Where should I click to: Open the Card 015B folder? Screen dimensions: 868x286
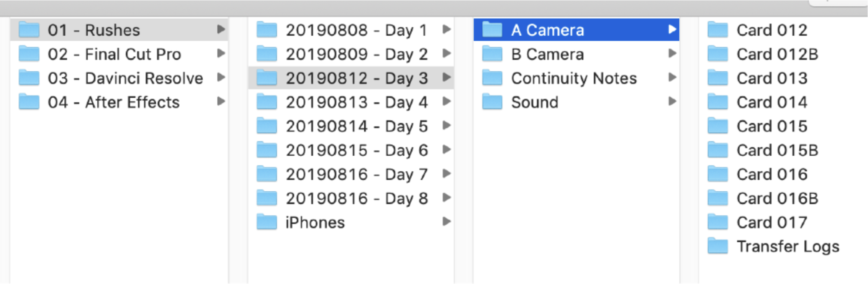tap(777, 150)
